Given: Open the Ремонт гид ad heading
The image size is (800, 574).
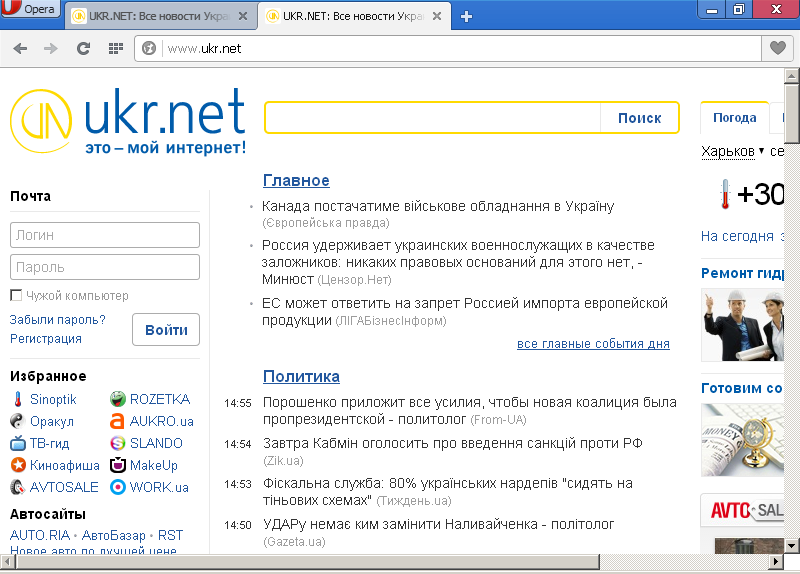Looking at the screenshot, I should 742,273.
